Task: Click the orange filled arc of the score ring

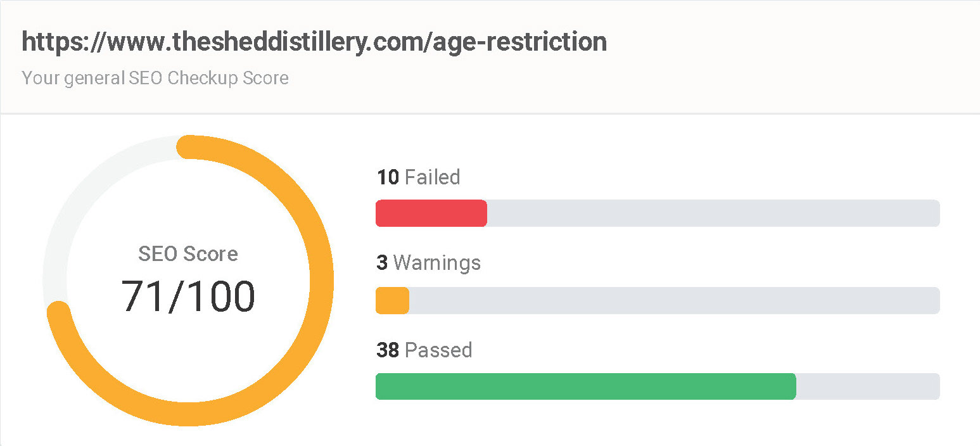Action: (321, 280)
